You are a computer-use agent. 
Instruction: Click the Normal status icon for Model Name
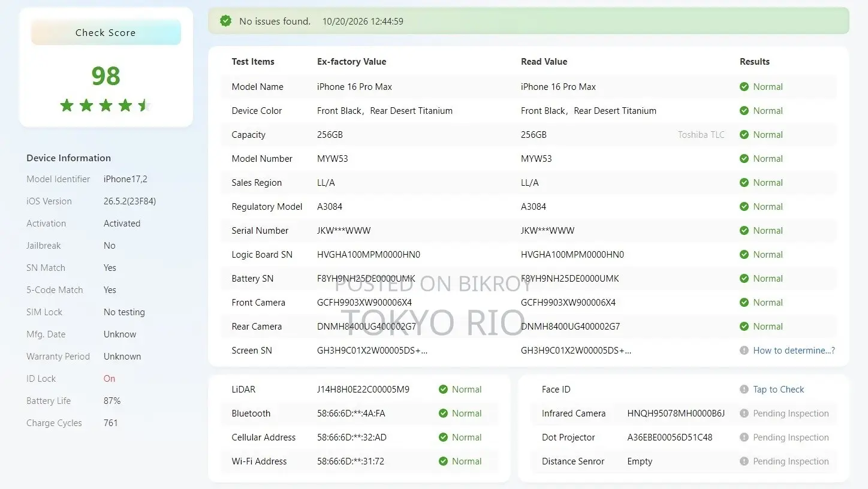tap(744, 87)
